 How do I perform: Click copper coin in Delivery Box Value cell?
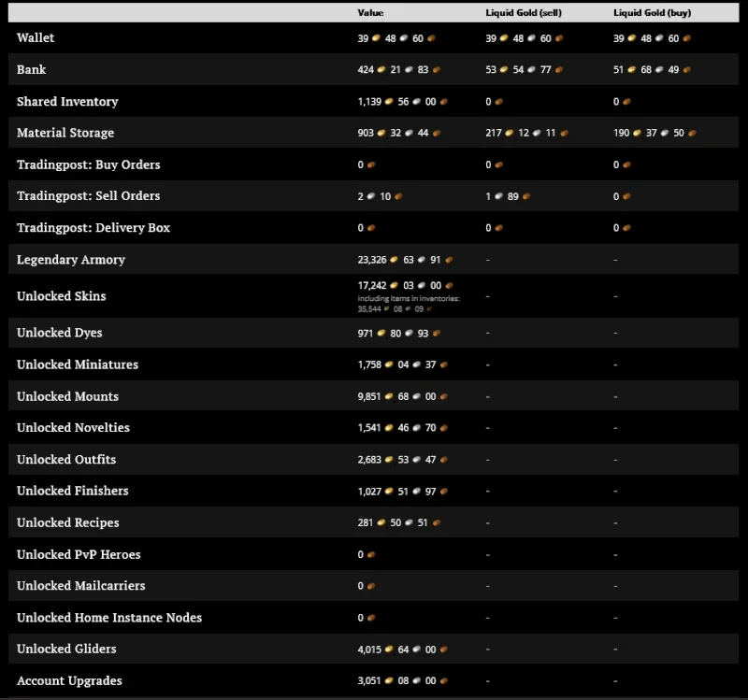[x=371, y=228]
